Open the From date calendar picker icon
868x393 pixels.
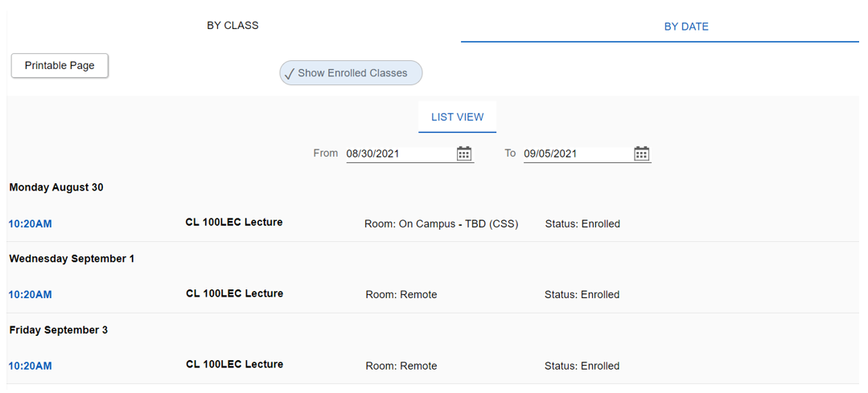(x=464, y=154)
